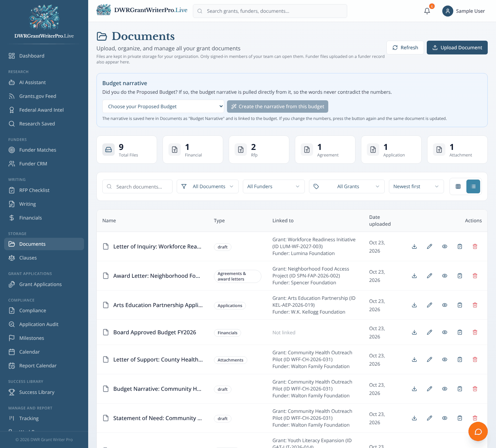This screenshot has width=496, height=448.
Task: Click the Total Files count card
Action: (x=127, y=150)
